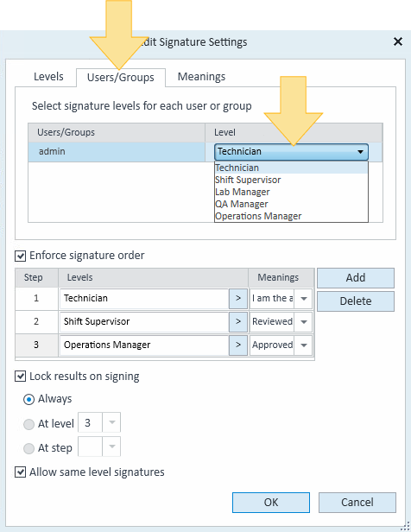Click the arrow button beside Shift Supervisor step
411x532 pixels.
point(238,321)
